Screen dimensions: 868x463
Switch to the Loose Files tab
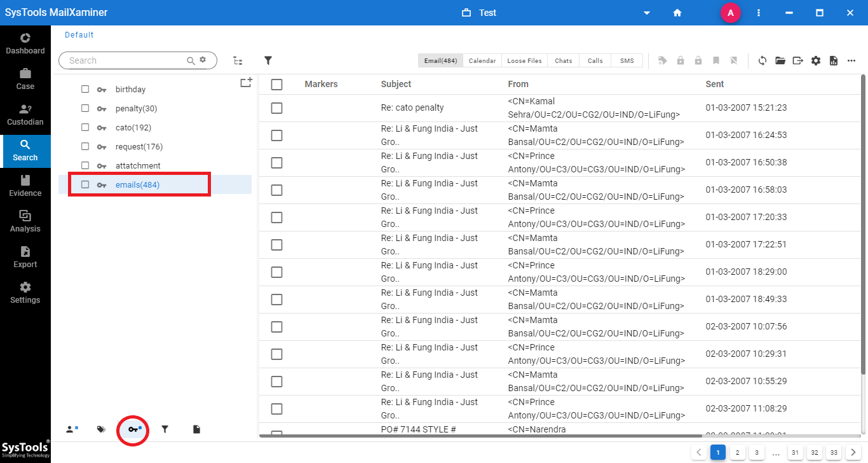[524, 60]
